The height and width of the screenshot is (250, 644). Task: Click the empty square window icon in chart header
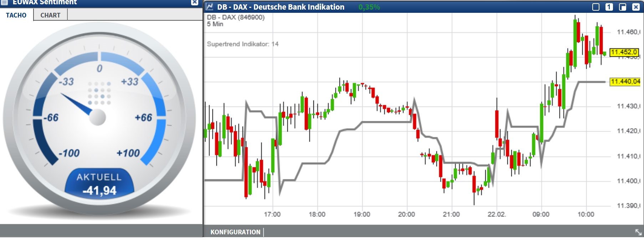pos(596,7)
